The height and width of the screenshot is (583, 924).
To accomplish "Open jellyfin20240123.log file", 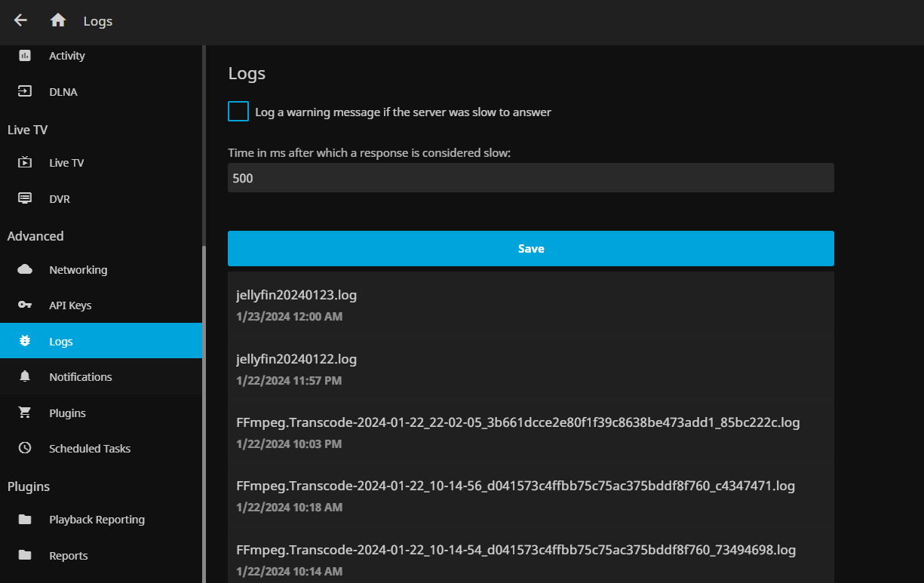I will (296, 295).
